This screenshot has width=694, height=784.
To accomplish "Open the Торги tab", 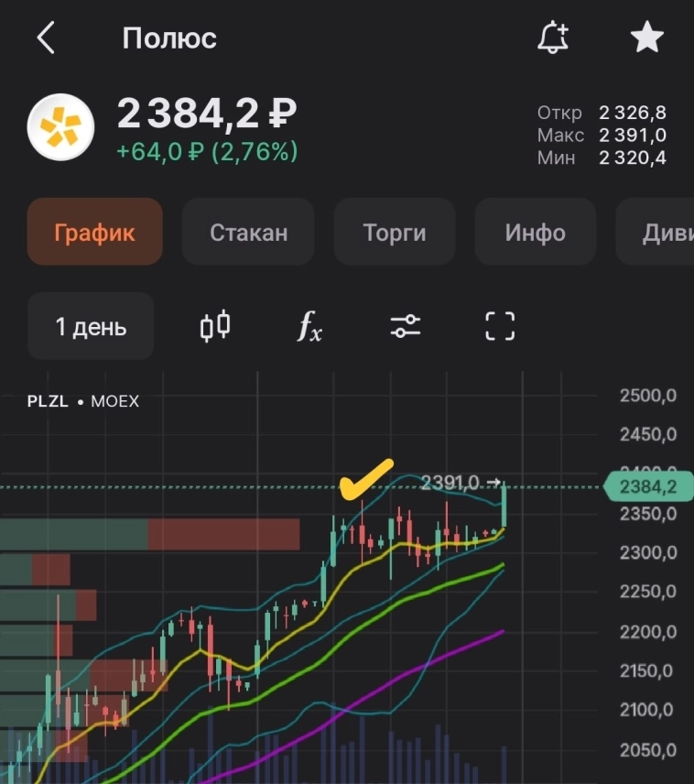I will [x=395, y=233].
